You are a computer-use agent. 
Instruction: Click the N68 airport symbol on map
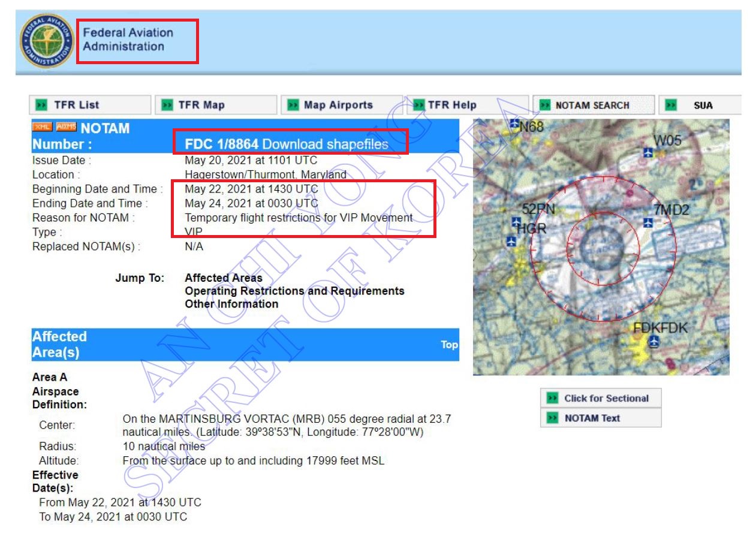coord(514,124)
